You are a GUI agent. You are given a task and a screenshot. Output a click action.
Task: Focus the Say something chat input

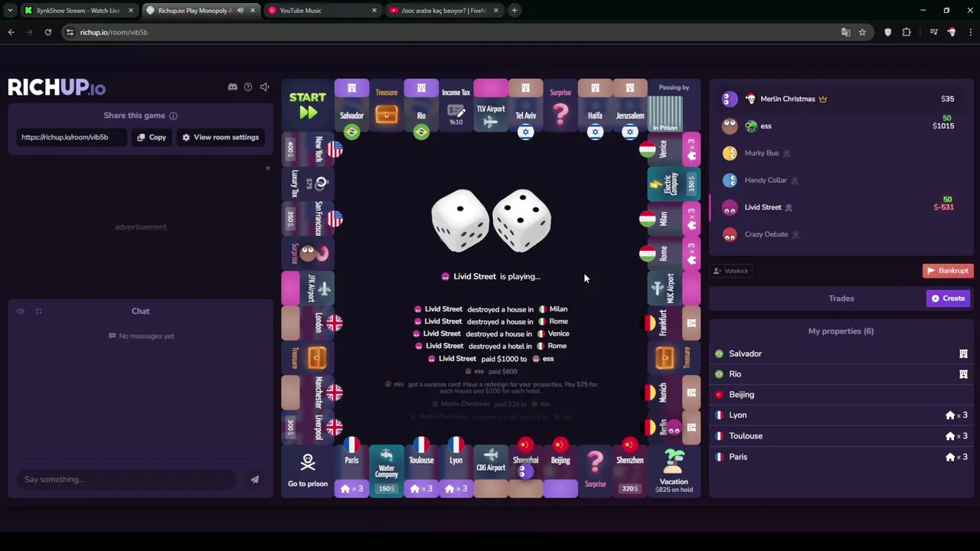(x=126, y=479)
